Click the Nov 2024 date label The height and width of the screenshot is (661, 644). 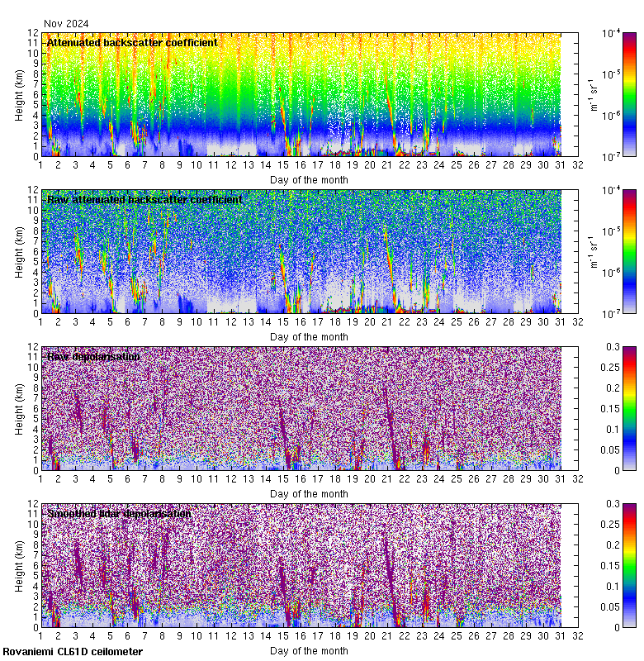click(66, 24)
